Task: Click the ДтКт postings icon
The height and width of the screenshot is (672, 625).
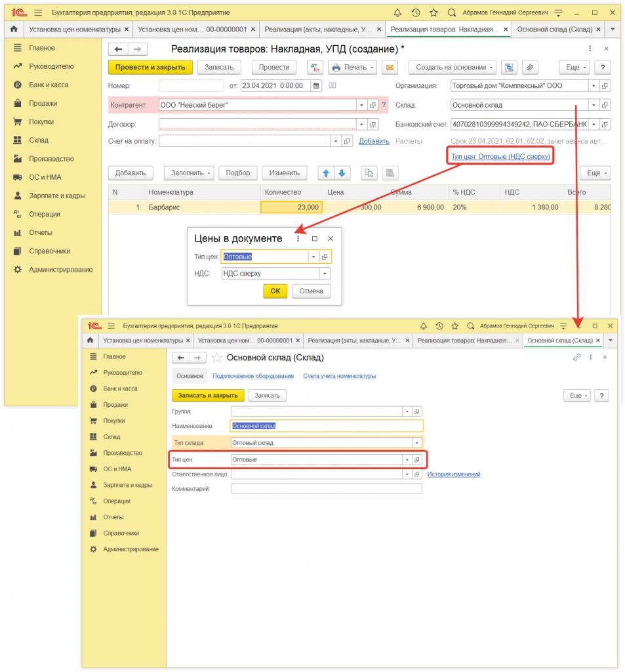Action: point(315,68)
